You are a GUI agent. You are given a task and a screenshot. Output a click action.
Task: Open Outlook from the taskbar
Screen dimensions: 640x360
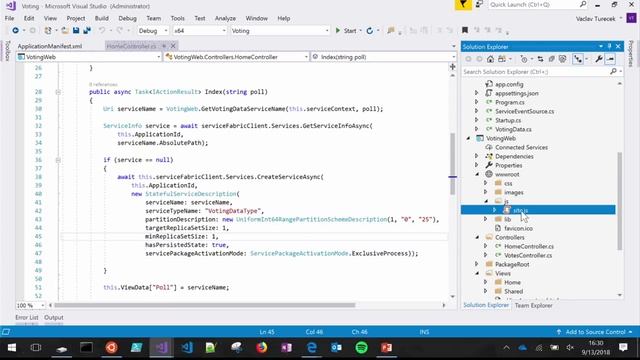(337, 347)
